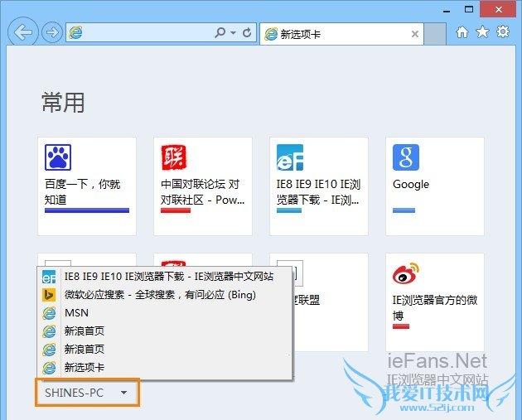
Task: Click the IE icon beside MSN
Action: tap(49, 313)
